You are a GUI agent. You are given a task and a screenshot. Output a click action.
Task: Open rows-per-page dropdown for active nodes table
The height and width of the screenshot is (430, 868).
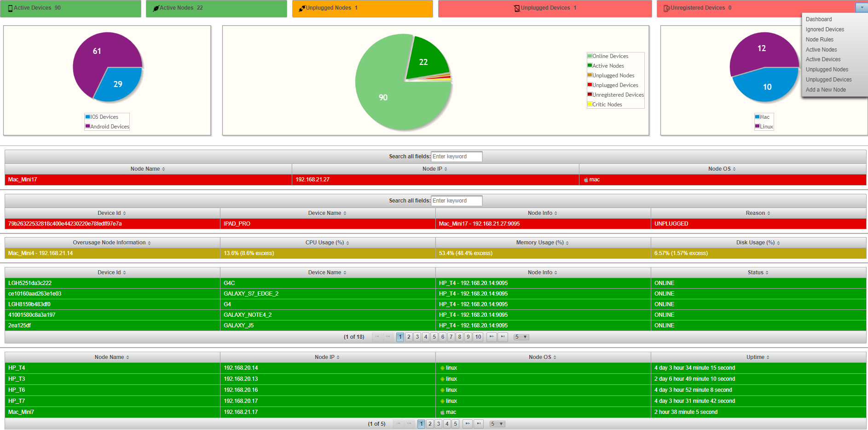[x=497, y=424]
